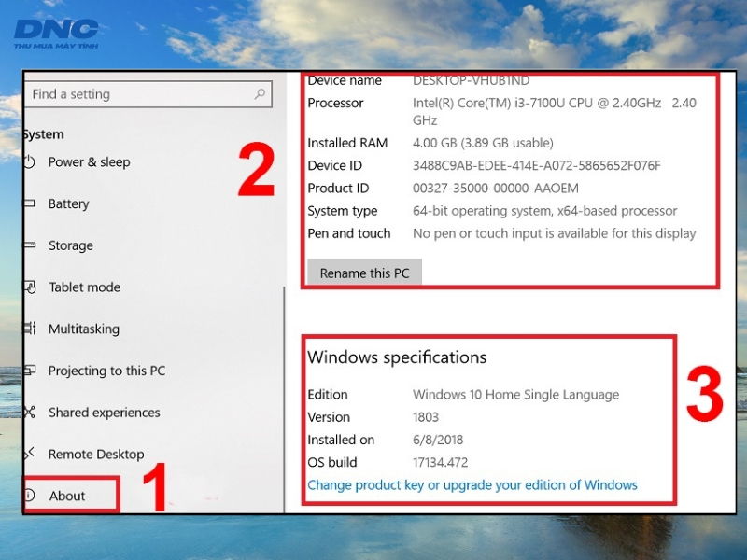Select the install date 6/8/2018

point(438,440)
